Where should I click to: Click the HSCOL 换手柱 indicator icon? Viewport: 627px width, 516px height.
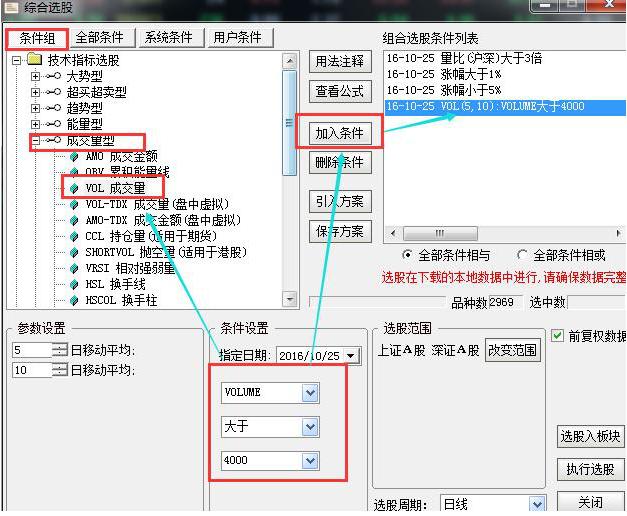(x=74, y=300)
